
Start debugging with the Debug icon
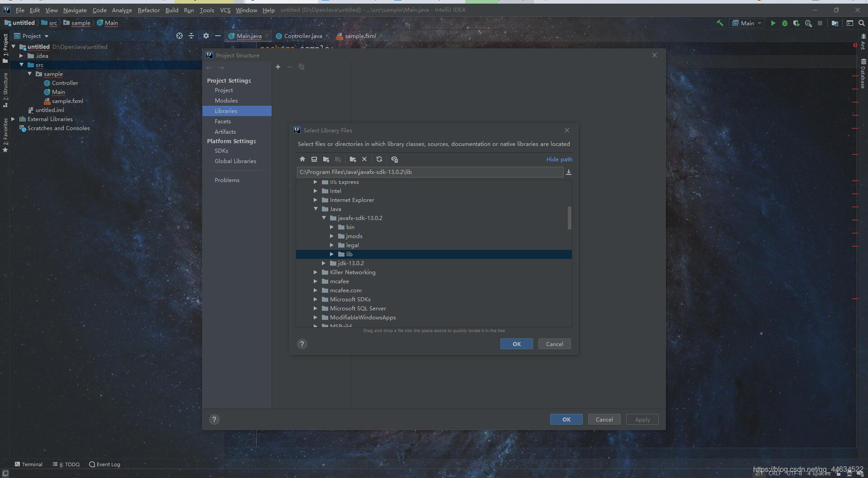[x=784, y=23]
